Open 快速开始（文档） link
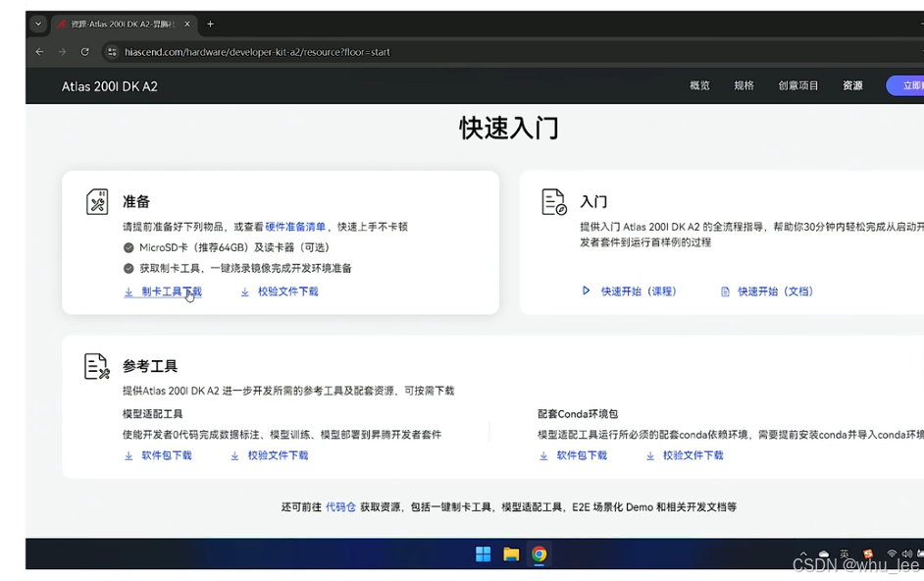The image size is (924, 581). tap(776, 291)
